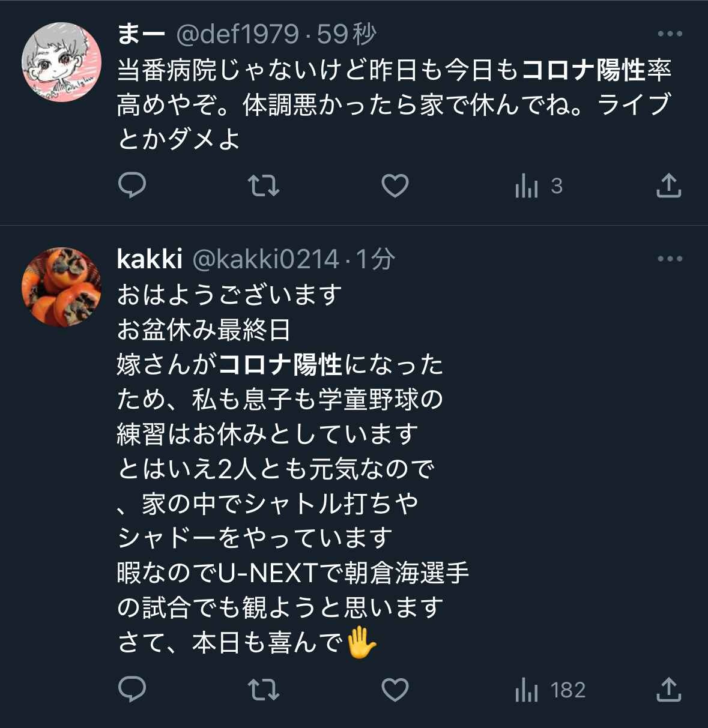Like the tweet by kakki
Image resolution: width=708 pixels, height=728 pixels.
[x=395, y=690]
